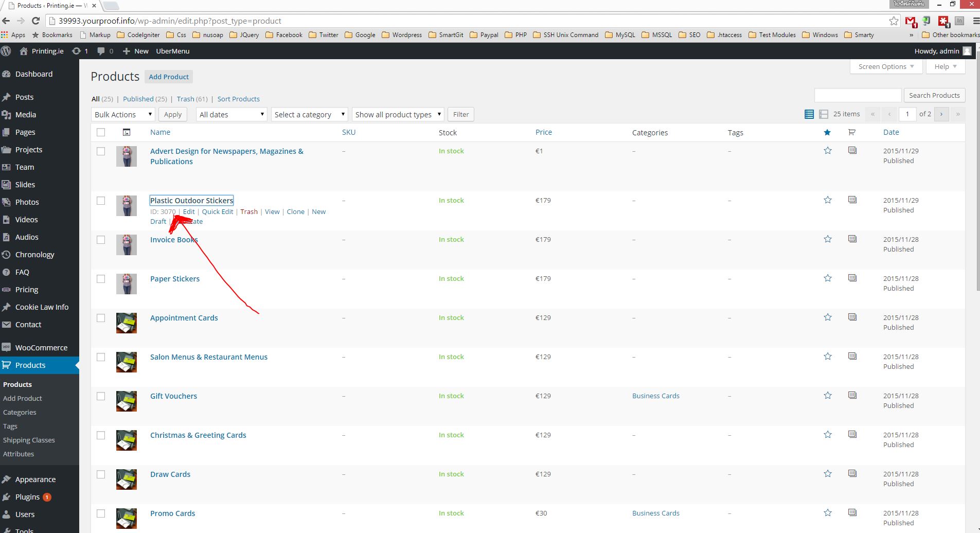
Task: Open Add Product in sidebar submenu
Action: [x=23, y=398]
